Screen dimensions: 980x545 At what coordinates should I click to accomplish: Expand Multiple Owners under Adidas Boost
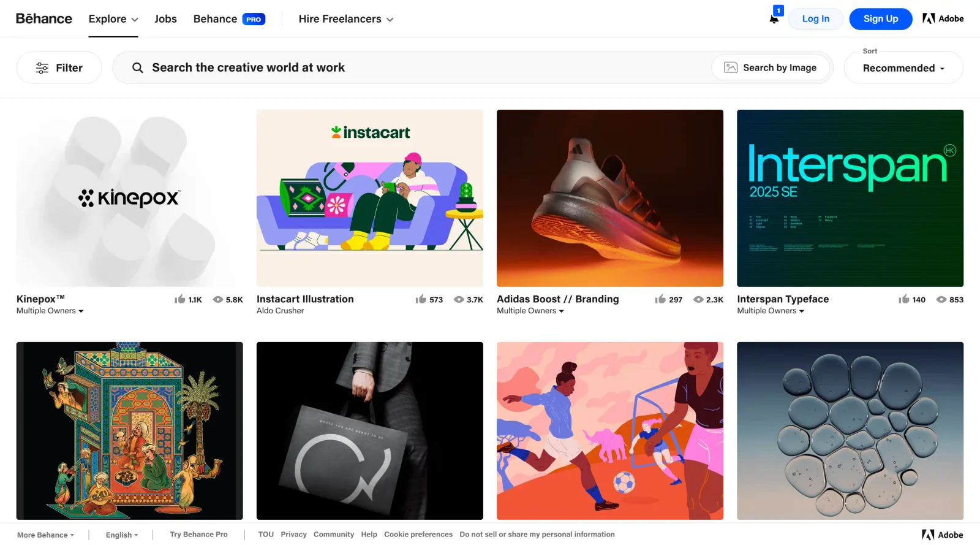pos(530,311)
